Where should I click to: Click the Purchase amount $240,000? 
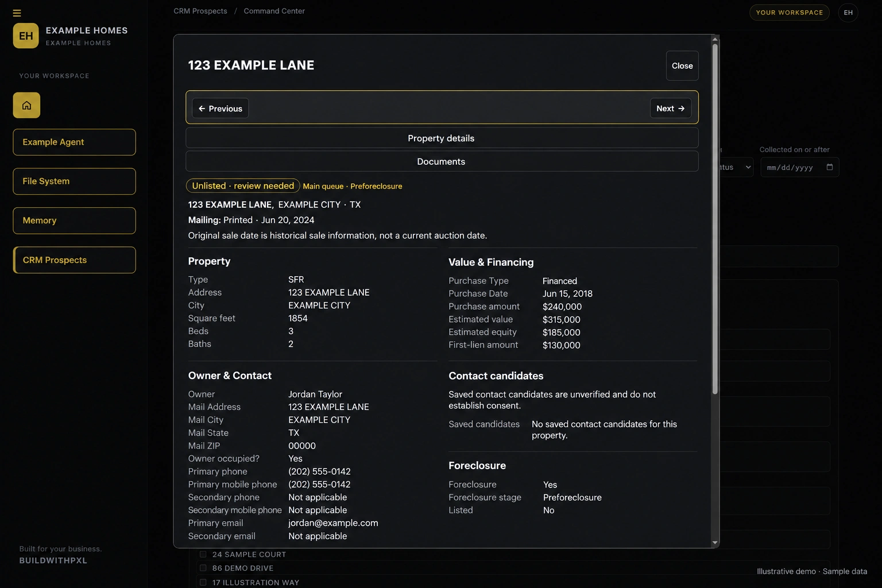tap(562, 307)
